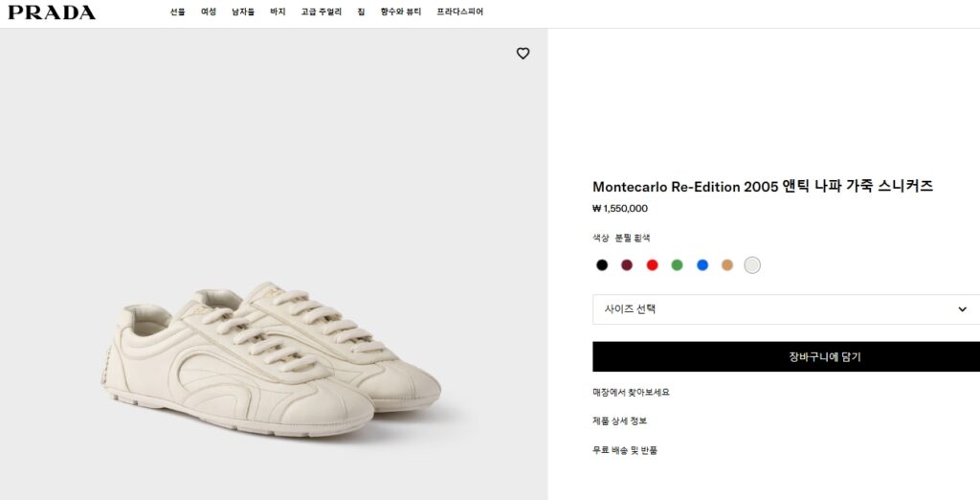The image size is (980, 500).
Task: Pick the tan beige color swatch
Action: click(727, 265)
